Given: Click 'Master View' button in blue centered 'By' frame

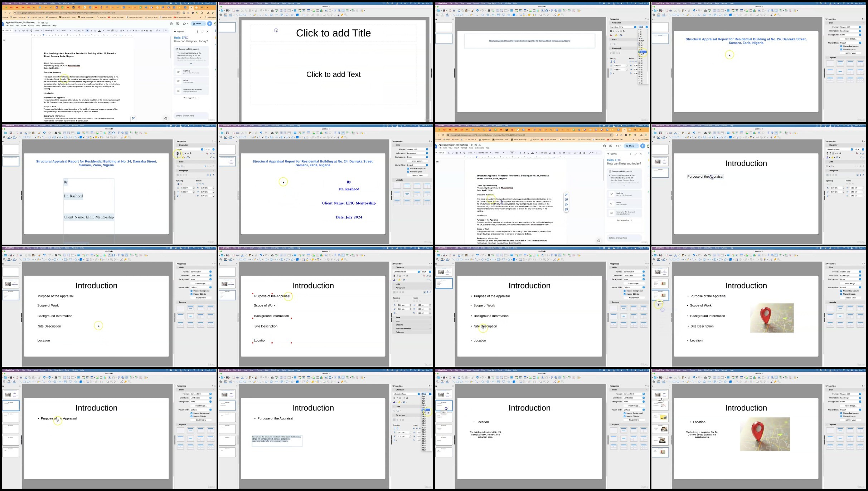Looking at the screenshot, I should (x=417, y=175).
